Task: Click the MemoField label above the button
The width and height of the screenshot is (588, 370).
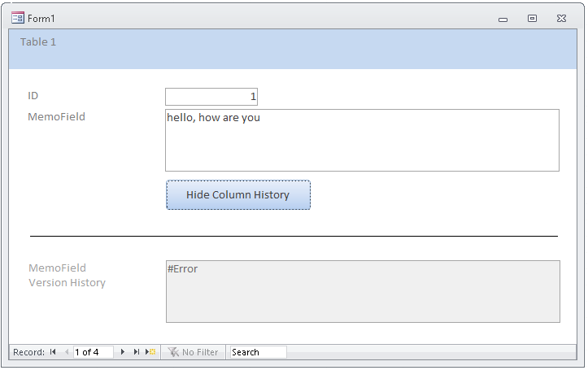Action: 57,116
